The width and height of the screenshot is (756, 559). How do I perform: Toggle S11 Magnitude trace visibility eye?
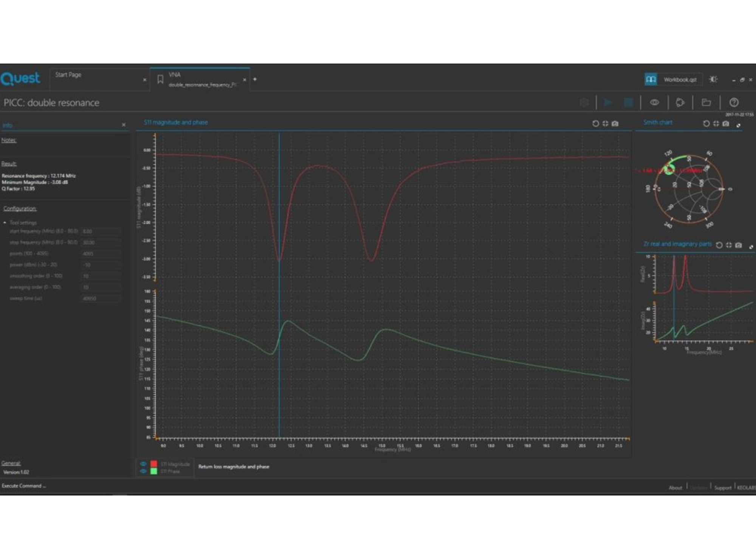(143, 464)
